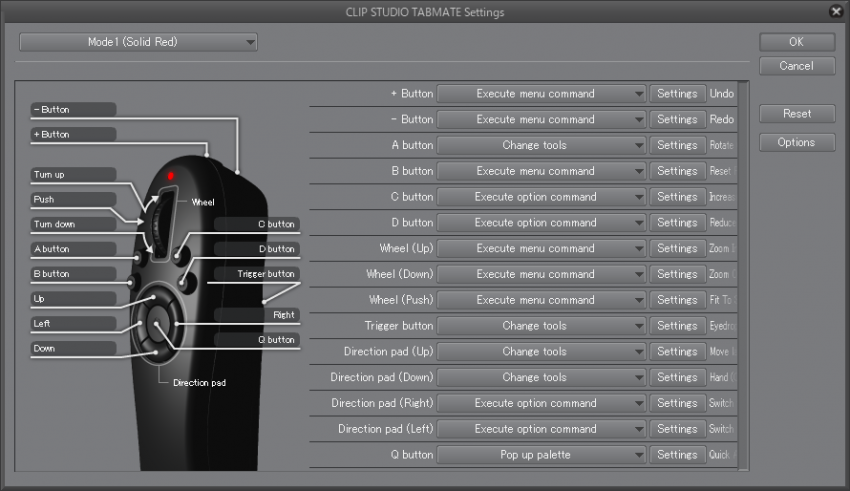Select the 'Up' diagram label

(x=73, y=299)
